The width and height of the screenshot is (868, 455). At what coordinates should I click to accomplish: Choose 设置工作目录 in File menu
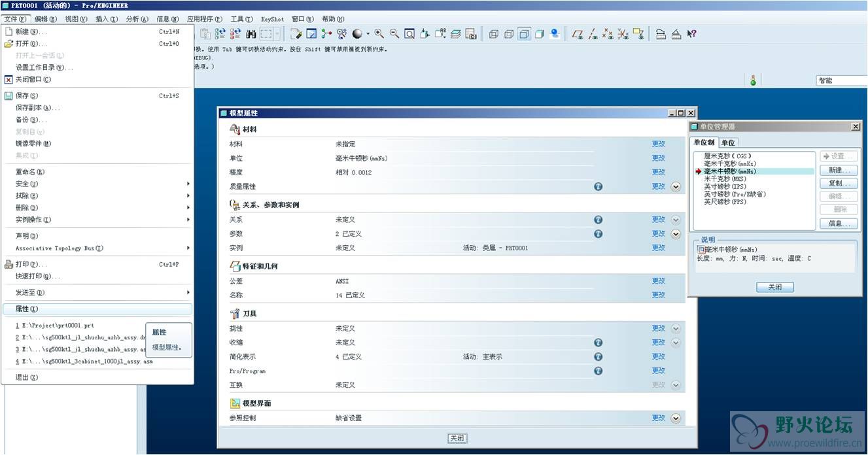pyautogui.click(x=97, y=67)
